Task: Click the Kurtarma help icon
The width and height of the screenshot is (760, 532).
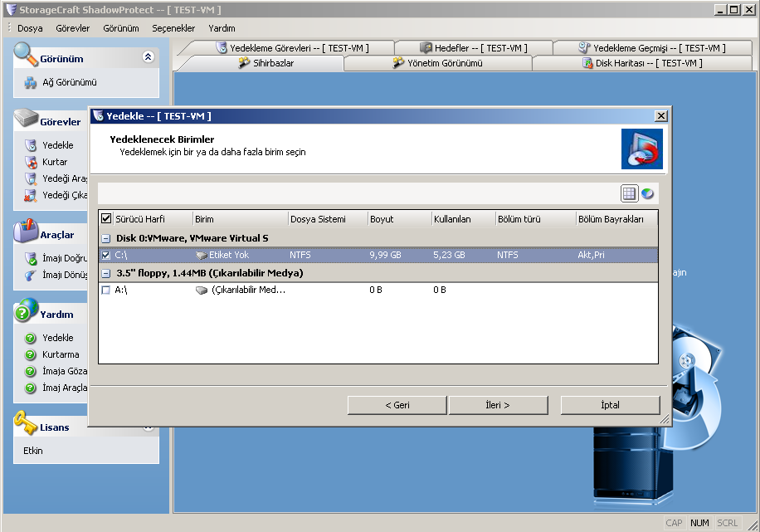Action: pos(31,354)
